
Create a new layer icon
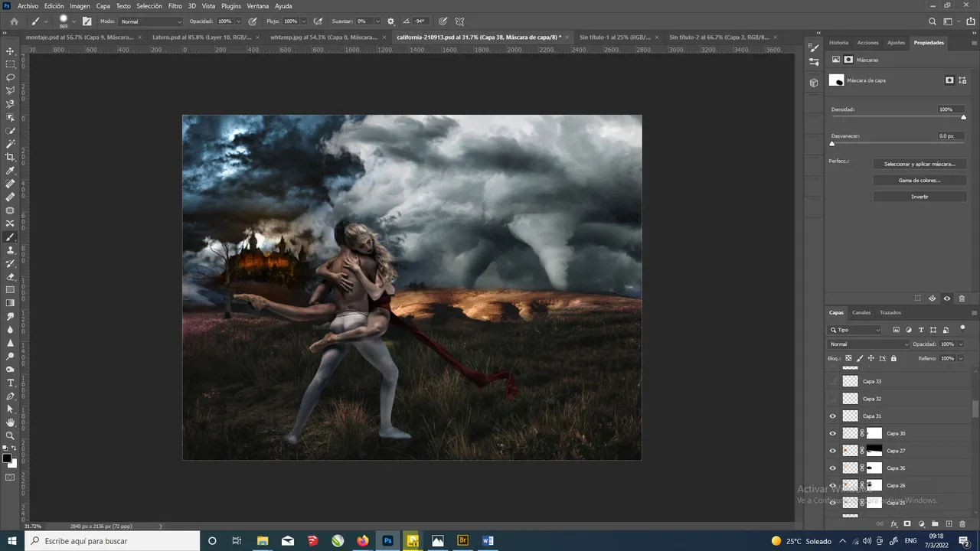pyautogui.click(x=949, y=524)
